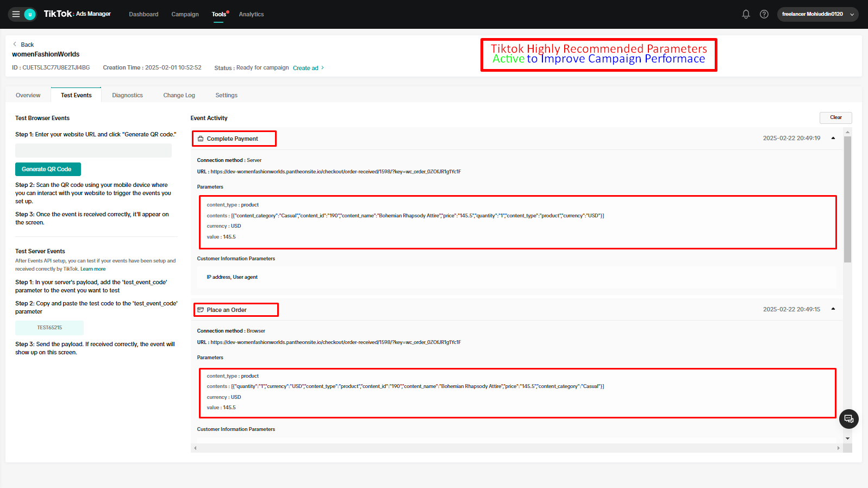Viewport: 868px width, 488px height.
Task: Switch to the Diagnostics tab
Action: [127, 95]
